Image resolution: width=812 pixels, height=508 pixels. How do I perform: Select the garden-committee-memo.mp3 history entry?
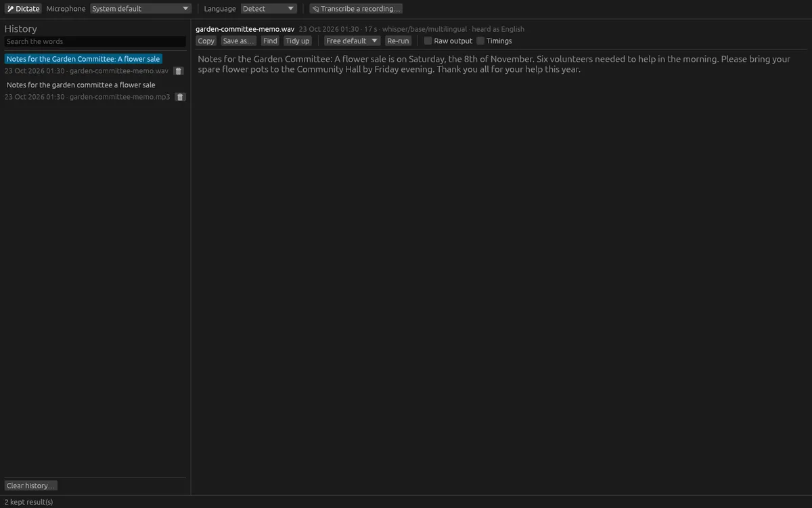click(81, 85)
